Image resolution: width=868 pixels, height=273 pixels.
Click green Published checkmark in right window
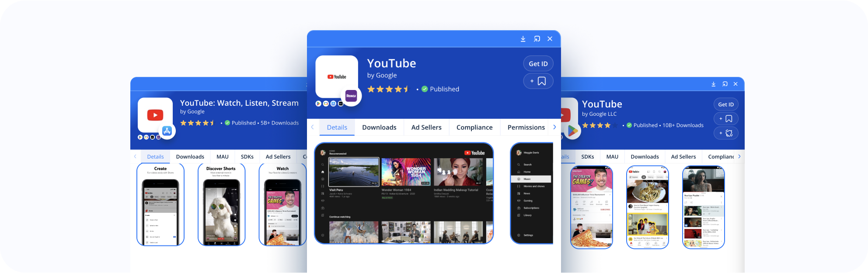coord(629,125)
